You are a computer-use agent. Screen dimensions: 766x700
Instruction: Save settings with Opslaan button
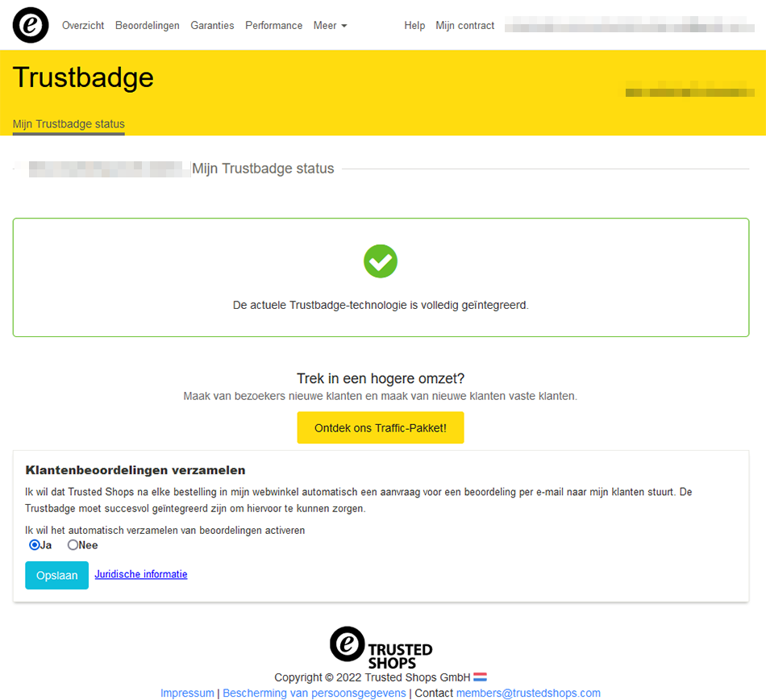[56, 576]
